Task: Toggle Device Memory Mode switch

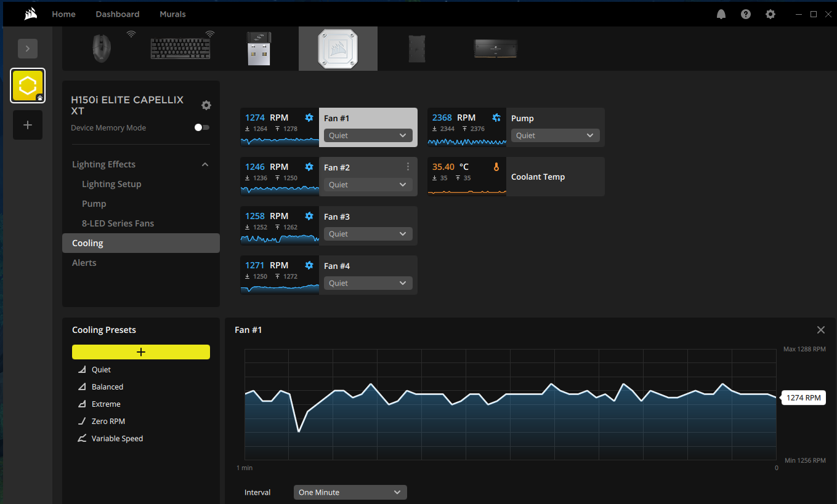Action: pyautogui.click(x=201, y=127)
